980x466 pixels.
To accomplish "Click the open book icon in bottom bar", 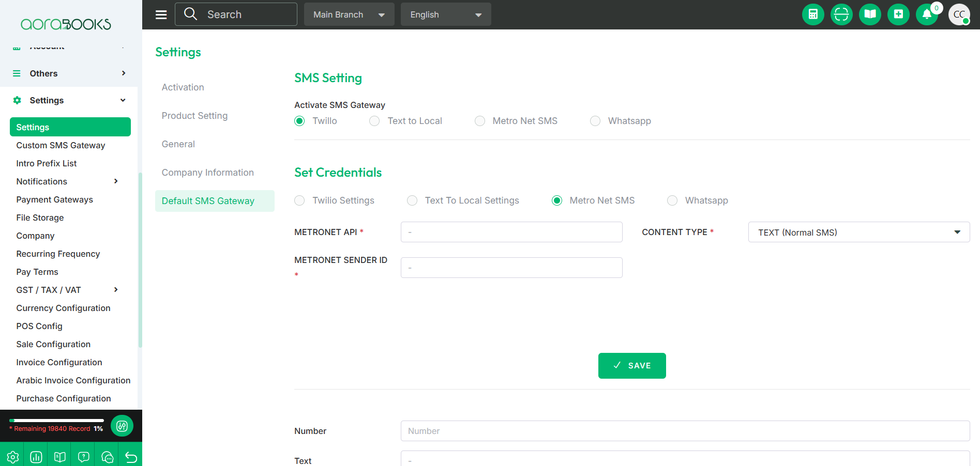I will [60, 457].
